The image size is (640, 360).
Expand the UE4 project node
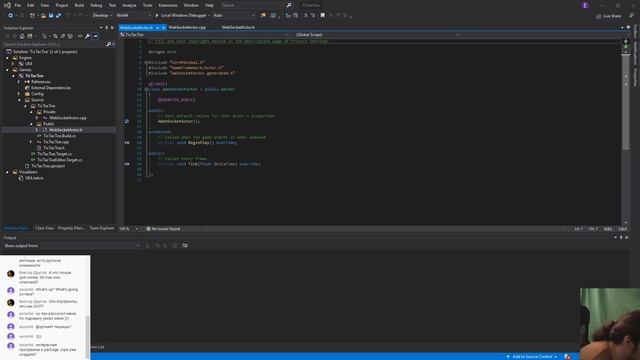[13, 64]
